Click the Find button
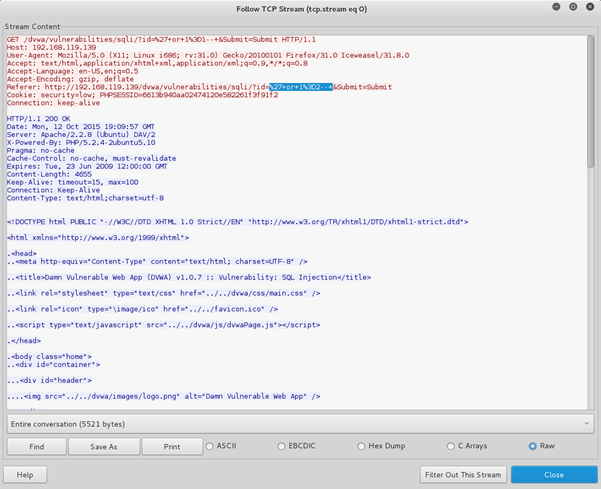Viewport: 601px width, 489px height. tap(36, 446)
